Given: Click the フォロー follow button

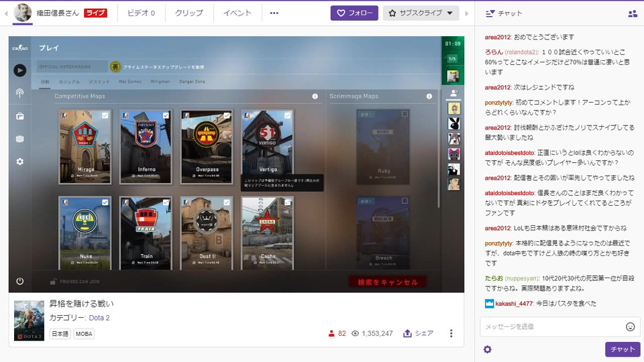Looking at the screenshot, I should click(x=354, y=13).
